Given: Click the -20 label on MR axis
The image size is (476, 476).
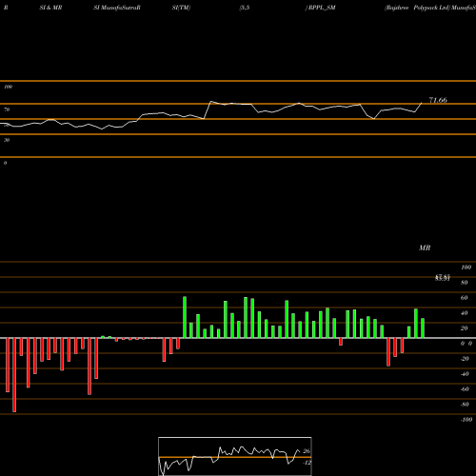Looking at the screenshot, I should pyautogui.click(x=465, y=359).
